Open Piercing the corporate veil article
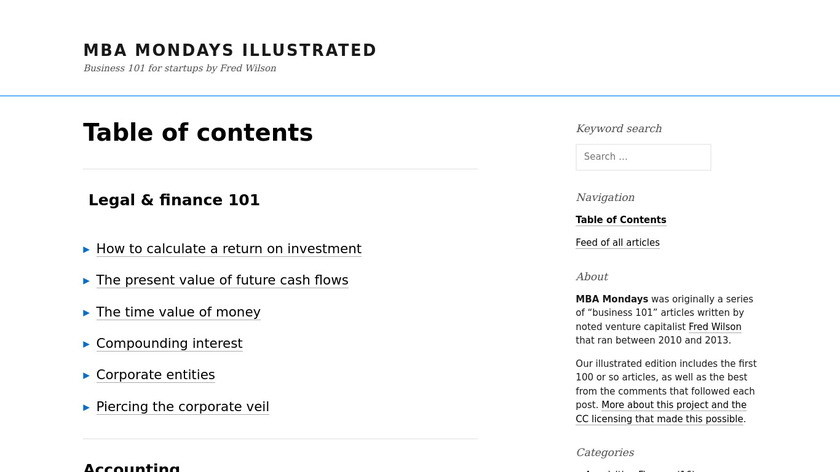This screenshot has width=840, height=472. tap(182, 407)
